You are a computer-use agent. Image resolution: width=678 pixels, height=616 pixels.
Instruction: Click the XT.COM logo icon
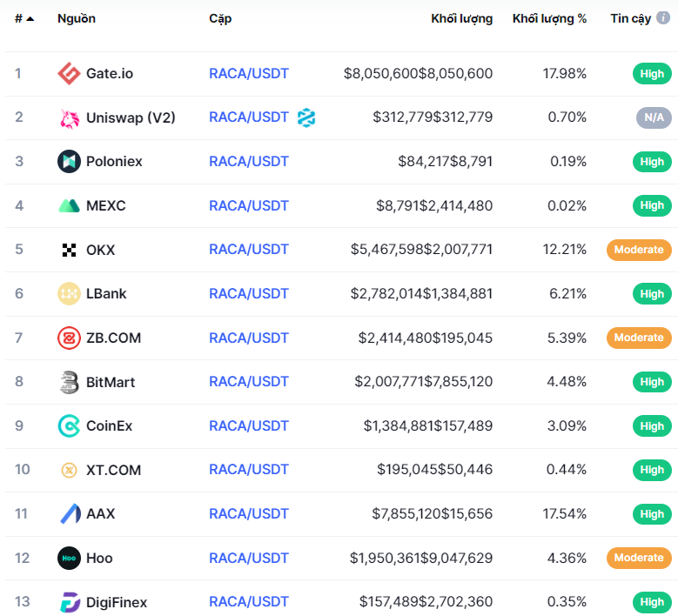tap(69, 470)
